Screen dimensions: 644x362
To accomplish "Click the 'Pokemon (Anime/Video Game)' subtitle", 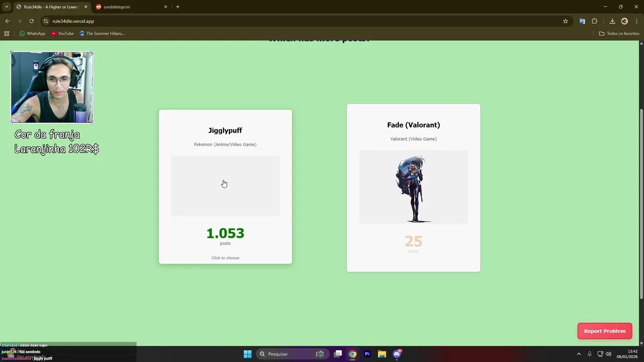I will pyautogui.click(x=225, y=144).
